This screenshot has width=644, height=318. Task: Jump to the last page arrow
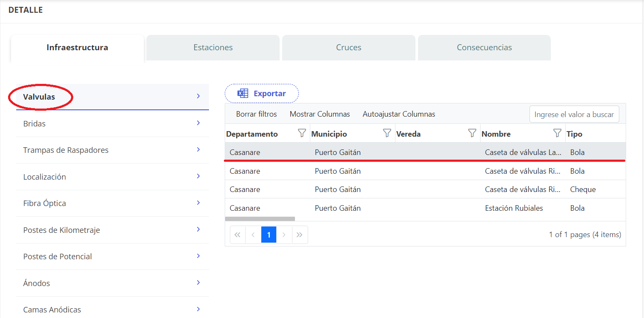point(300,235)
